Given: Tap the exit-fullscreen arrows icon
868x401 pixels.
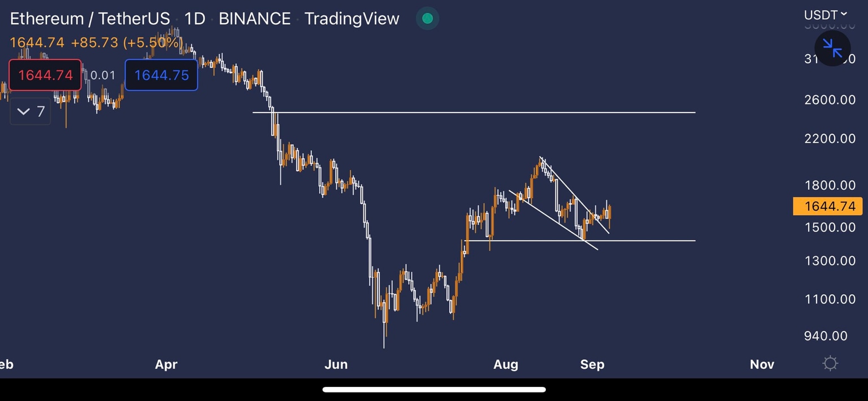Looking at the screenshot, I should point(832,48).
